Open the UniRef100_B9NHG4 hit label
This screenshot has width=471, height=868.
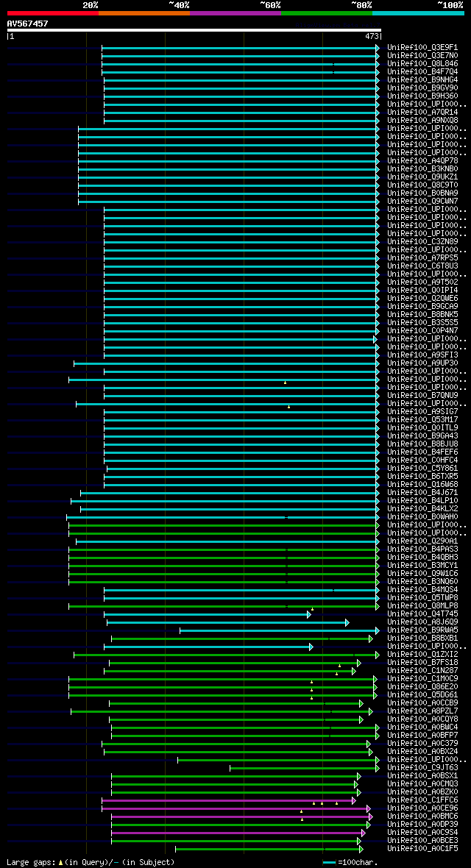[x=422, y=79]
